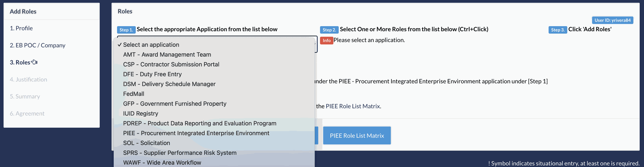Choose FedMall from the application list
This screenshot has height=167, width=644.
pyautogui.click(x=133, y=94)
